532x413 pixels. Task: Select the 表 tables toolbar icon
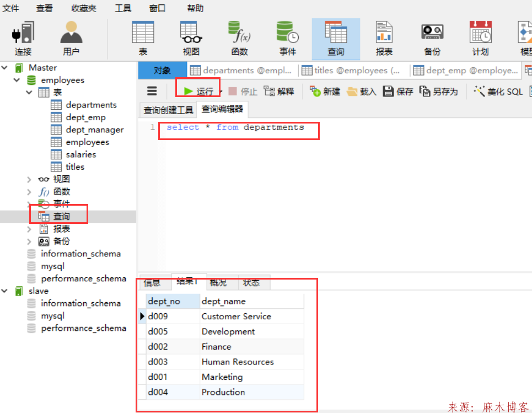point(143,39)
